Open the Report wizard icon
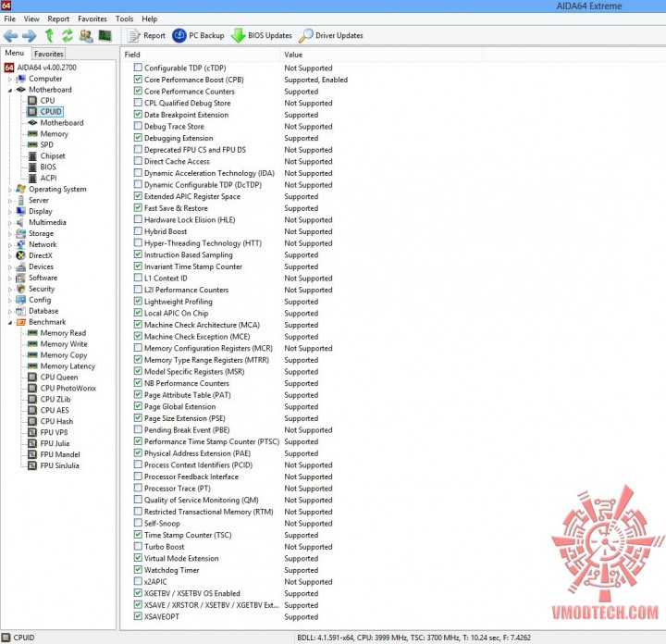 [x=134, y=36]
